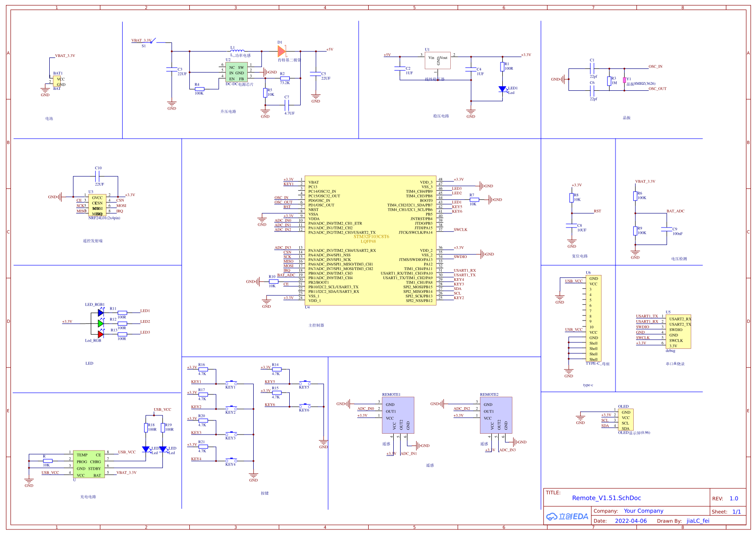
Task: Select the R19 100R resistor
Action: pyautogui.click(x=163, y=427)
